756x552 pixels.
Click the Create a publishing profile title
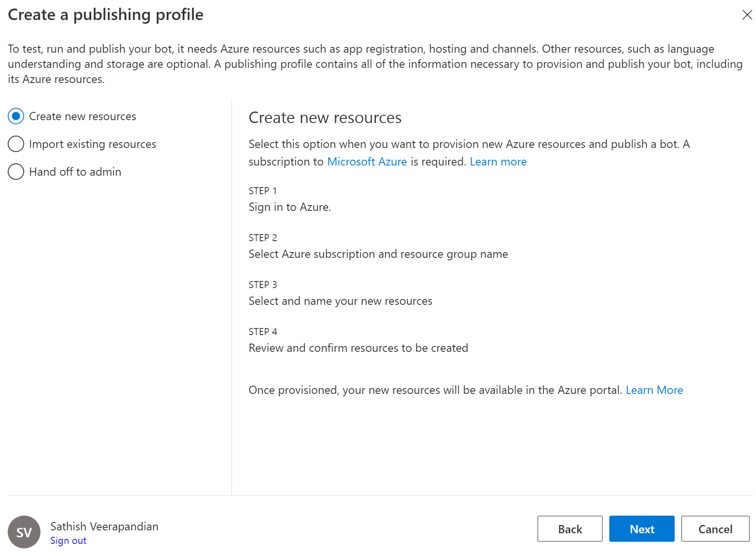pyautogui.click(x=106, y=15)
